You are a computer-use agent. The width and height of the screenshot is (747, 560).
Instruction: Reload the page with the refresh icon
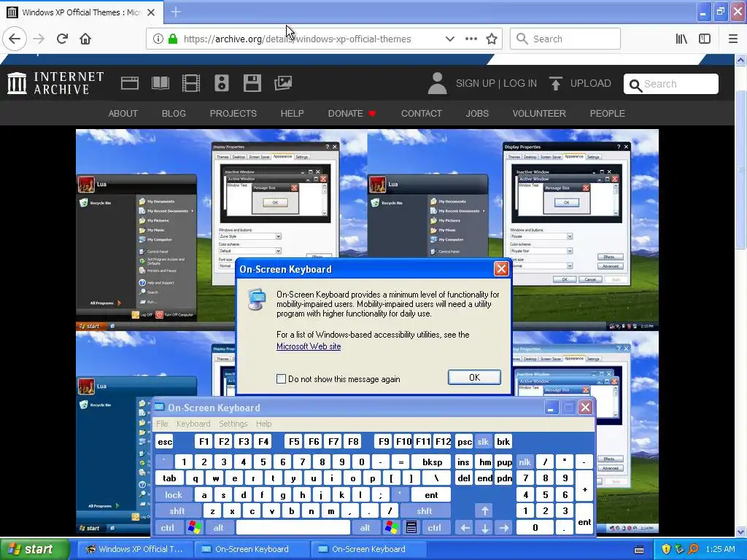(x=62, y=39)
